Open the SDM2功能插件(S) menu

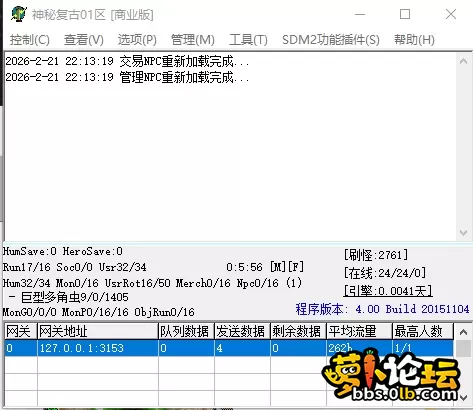[331, 40]
